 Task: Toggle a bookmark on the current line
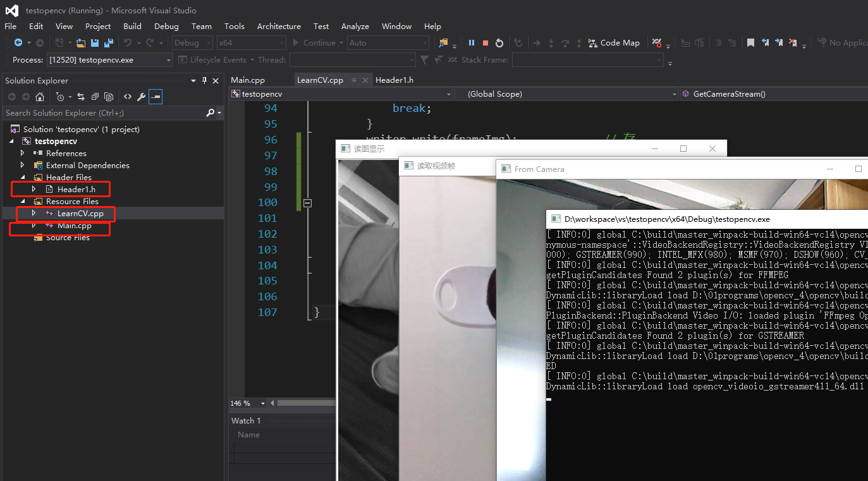[x=750, y=43]
